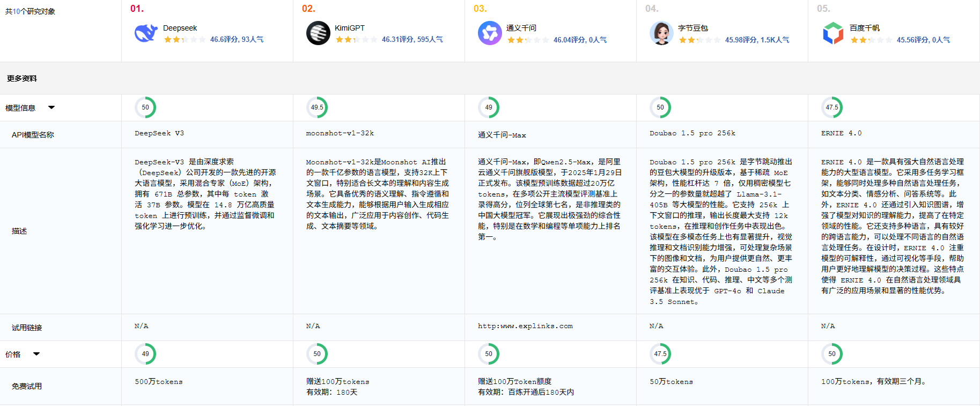Click the rank number 04. label
The image size is (980, 406).
click(x=652, y=9)
